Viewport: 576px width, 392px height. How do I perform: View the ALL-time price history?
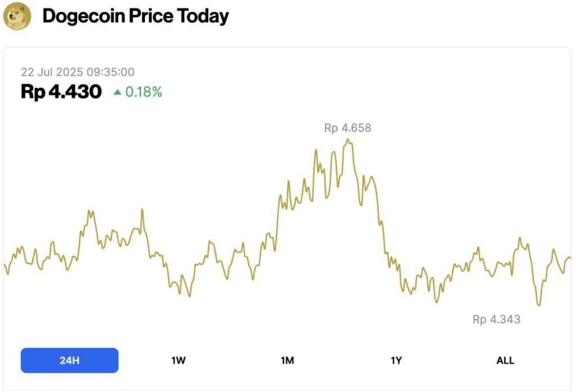point(506,360)
